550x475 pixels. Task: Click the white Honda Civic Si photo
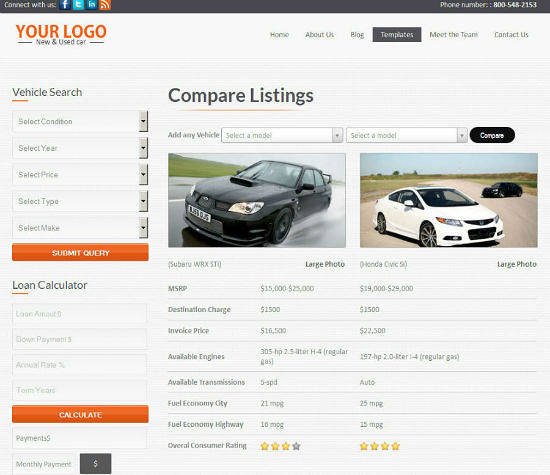click(x=449, y=200)
